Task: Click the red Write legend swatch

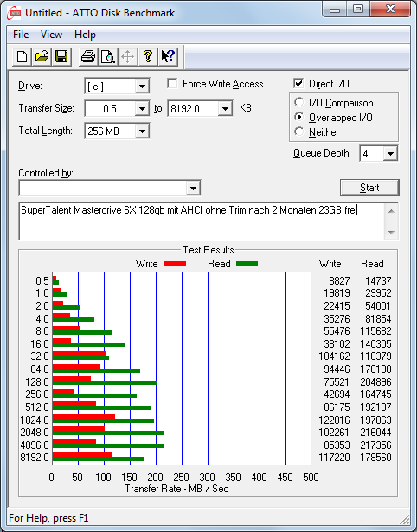Action: pyautogui.click(x=175, y=264)
